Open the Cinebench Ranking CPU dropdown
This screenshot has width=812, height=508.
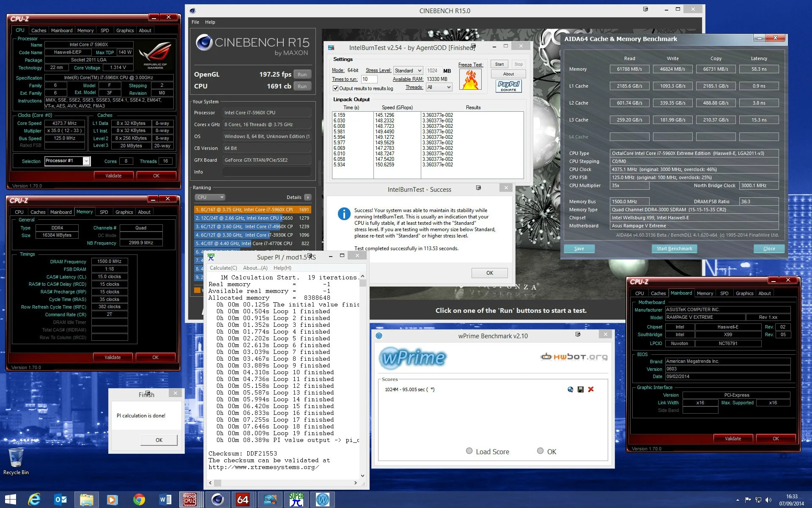[x=210, y=197]
